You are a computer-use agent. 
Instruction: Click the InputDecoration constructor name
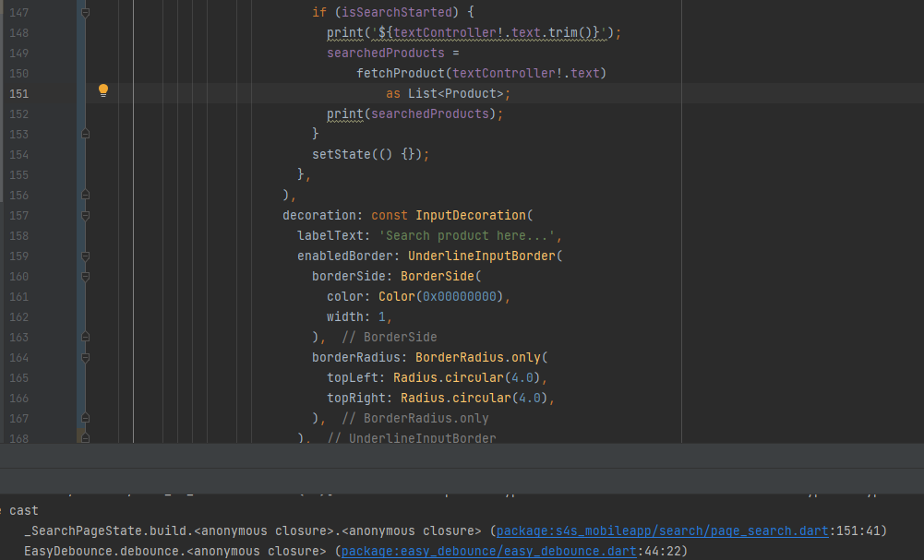click(x=470, y=216)
